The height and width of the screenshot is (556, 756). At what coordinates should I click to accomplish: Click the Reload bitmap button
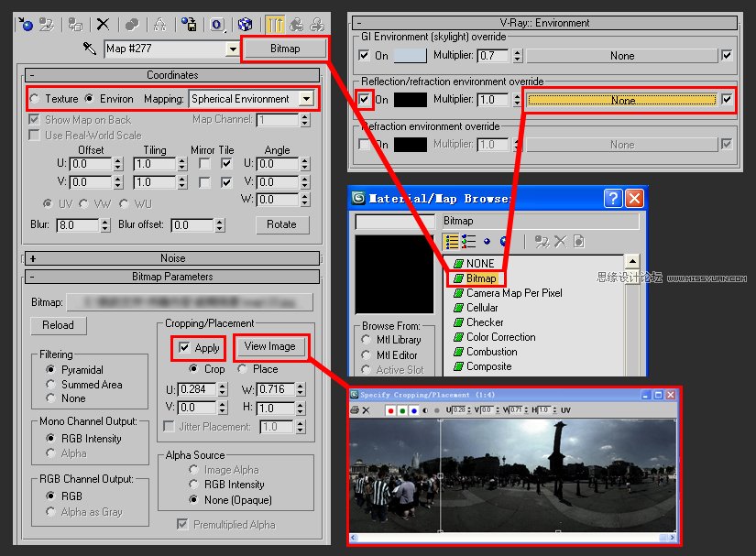[x=58, y=325]
